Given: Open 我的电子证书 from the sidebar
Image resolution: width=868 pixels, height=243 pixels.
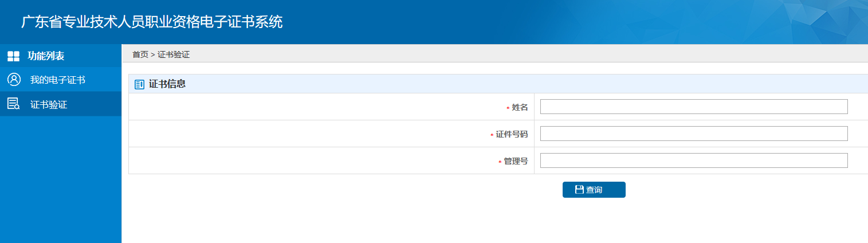Looking at the screenshot, I should click(x=57, y=80).
